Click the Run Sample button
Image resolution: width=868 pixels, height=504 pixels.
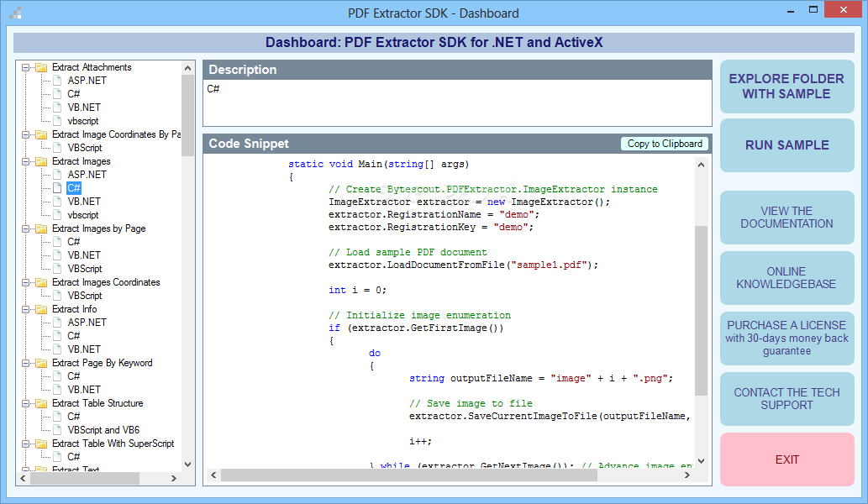pos(786,145)
